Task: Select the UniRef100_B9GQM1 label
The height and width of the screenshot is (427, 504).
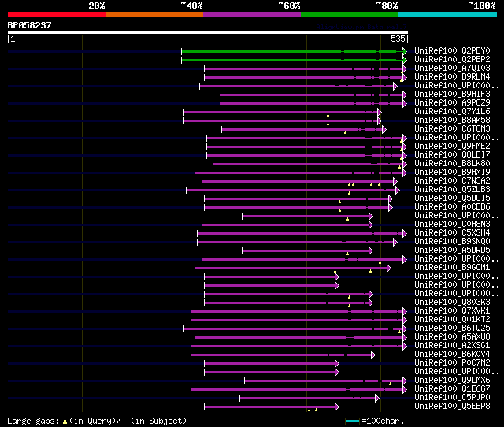Action: tap(452, 268)
